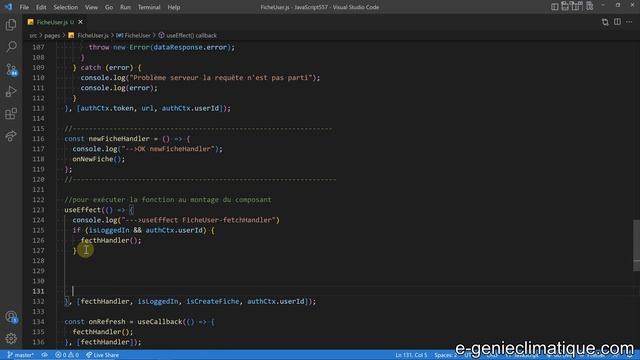The width and height of the screenshot is (640, 360).
Task: Click newFicheHandler on line 116
Action: pos(119,139)
